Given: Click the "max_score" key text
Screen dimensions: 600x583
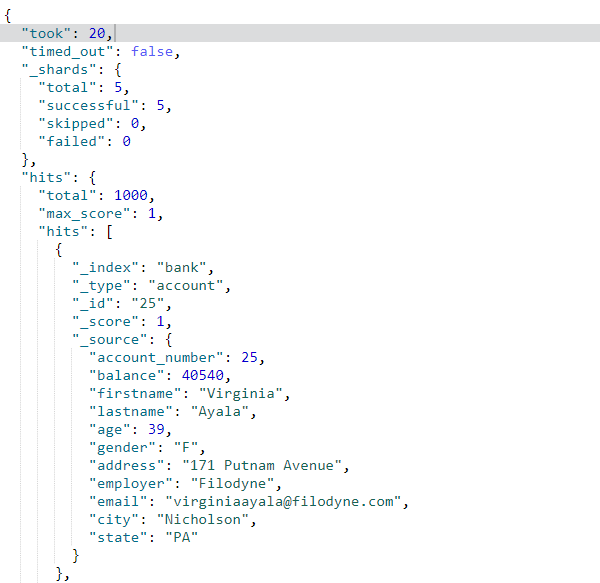Looking at the screenshot, I should 84,213.
